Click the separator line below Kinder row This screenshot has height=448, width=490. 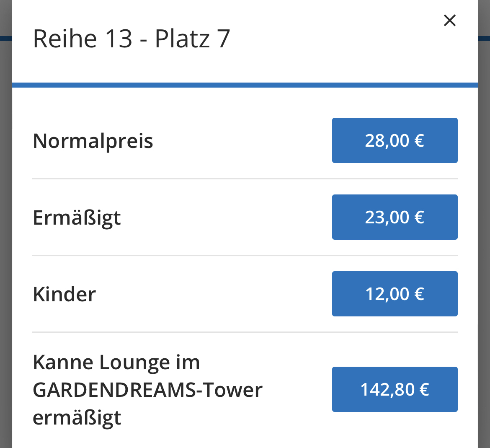coord(245,332)
